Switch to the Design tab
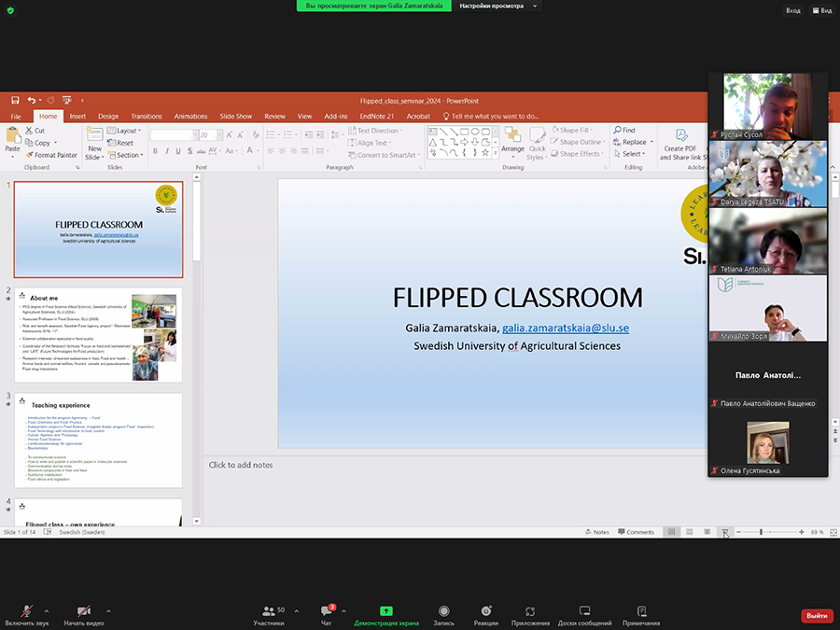This screenshot has height=630, width=840. pyautogui.click(x=108, y=117)
